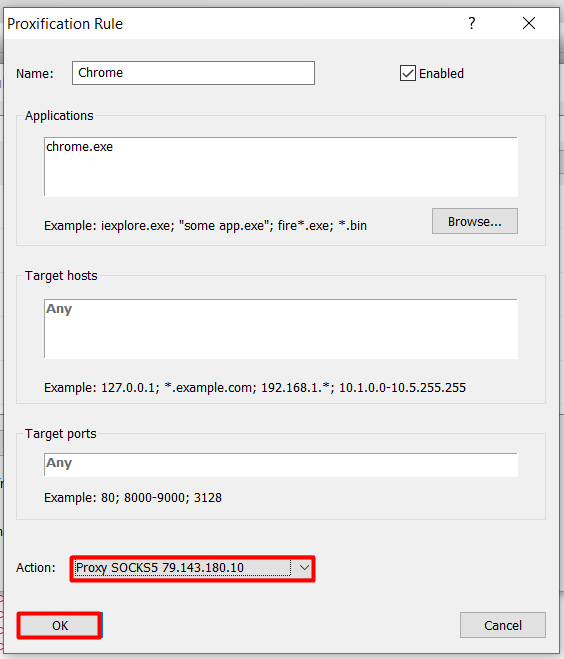Open help via the question mark icon

coord(472,24)
